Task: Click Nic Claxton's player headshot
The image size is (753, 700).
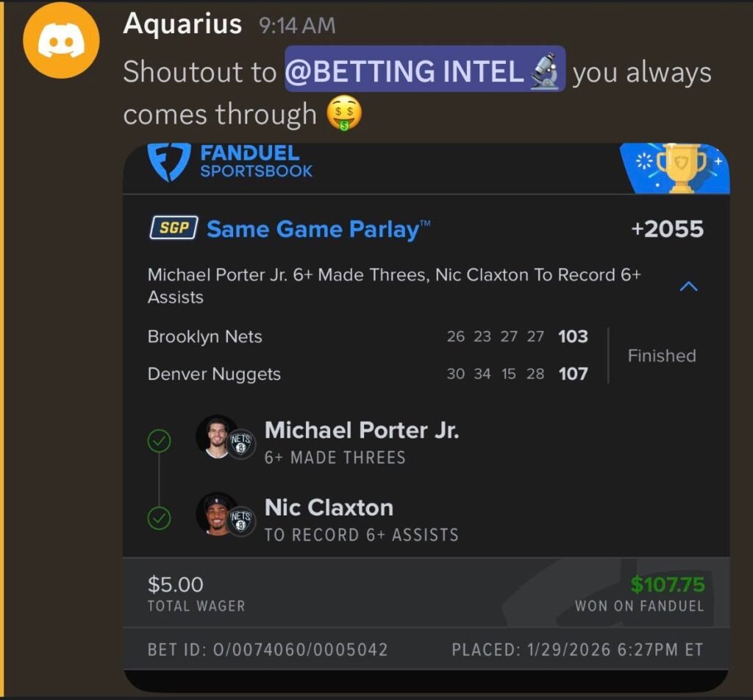Action: click(217, 515)
